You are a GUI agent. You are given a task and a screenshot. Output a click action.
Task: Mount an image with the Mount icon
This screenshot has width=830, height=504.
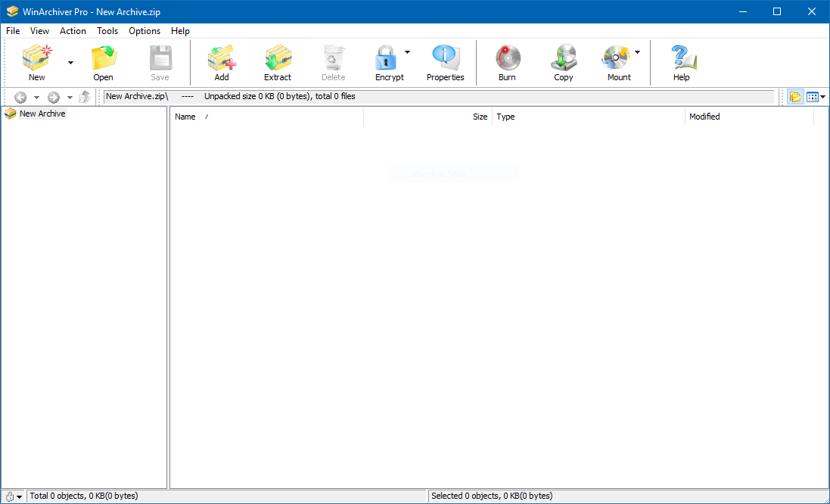[615, 58]
